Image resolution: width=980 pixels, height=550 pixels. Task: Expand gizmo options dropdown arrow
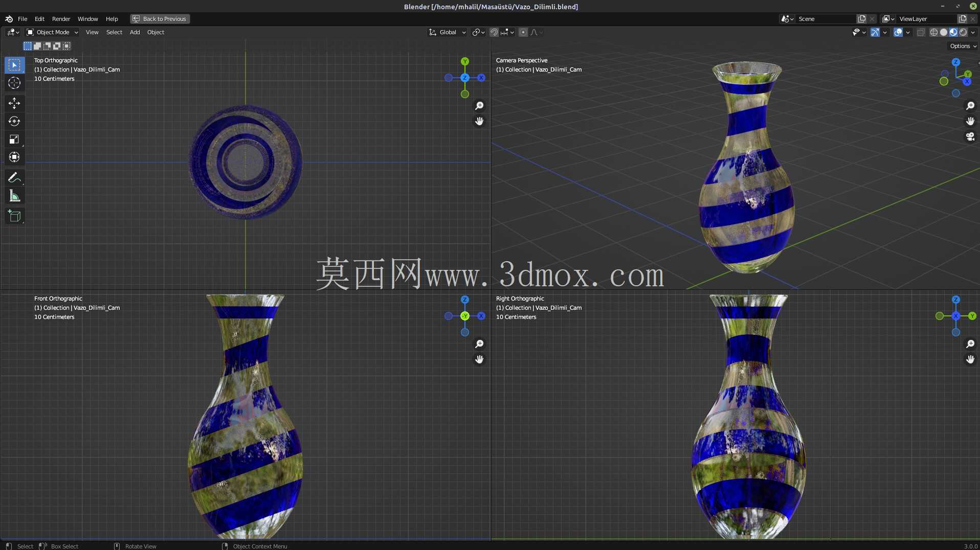coord(885,32)
